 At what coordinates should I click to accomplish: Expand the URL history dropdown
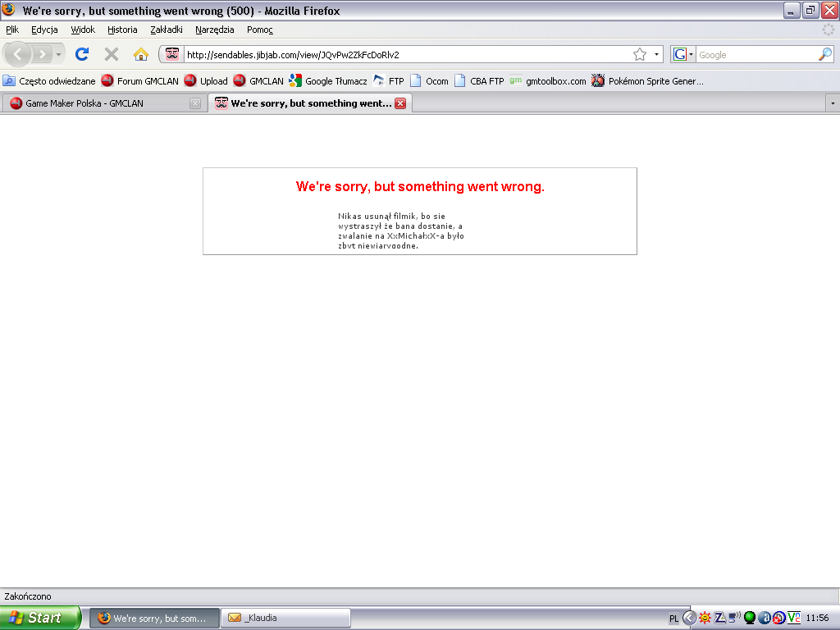click(657, 54)
